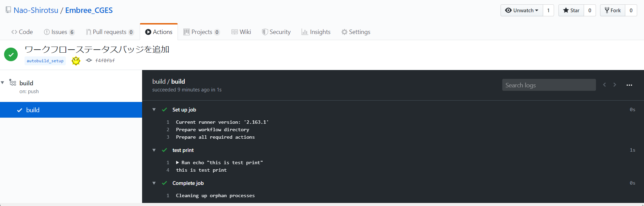Click the 'on: push' trigger text
This screenshot has width=644, height=206.
29,91
